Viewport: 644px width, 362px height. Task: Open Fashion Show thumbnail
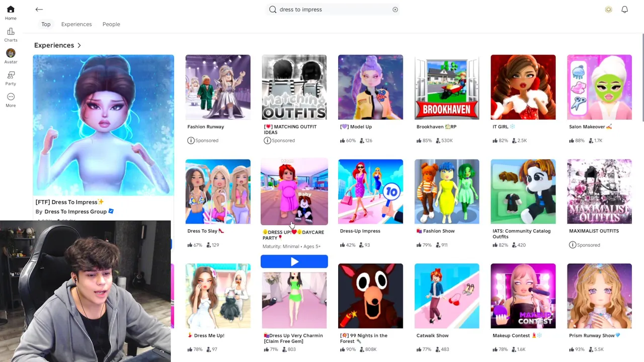point(447,192)
